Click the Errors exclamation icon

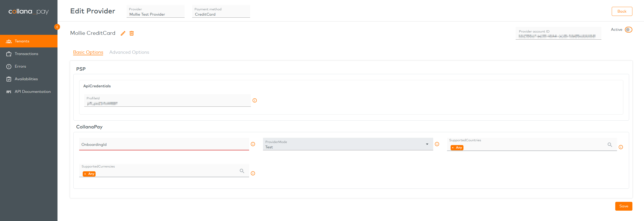[x=9, y=67]
